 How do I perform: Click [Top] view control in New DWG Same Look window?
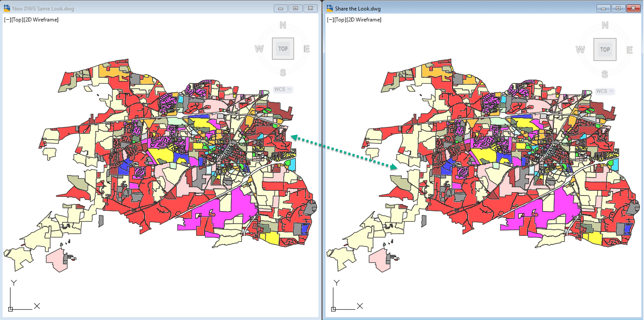[x=18, y=19]
